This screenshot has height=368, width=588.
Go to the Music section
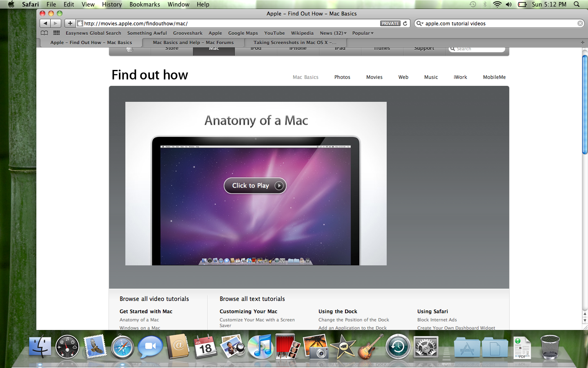tap(431, 77)
